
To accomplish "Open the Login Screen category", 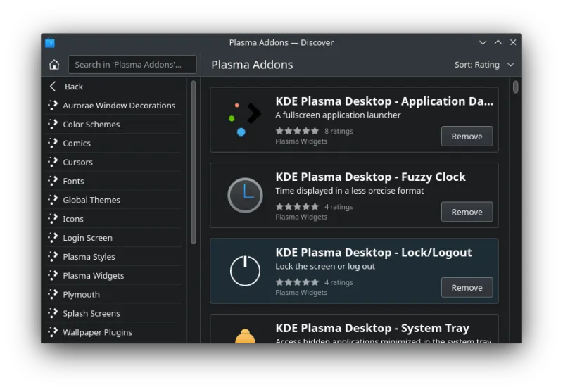I will [87, 238].
